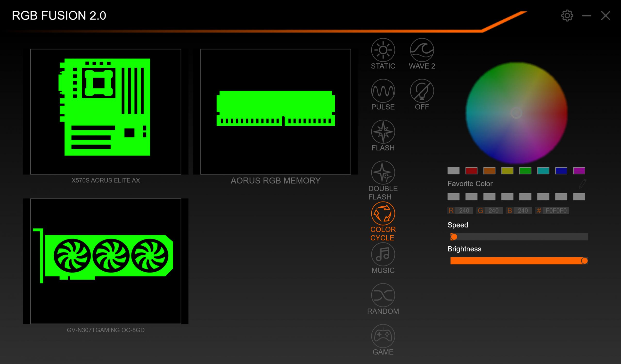Close the RGB Fusion window
Viewport: 621px width, 364px height.
pos(605,16)
